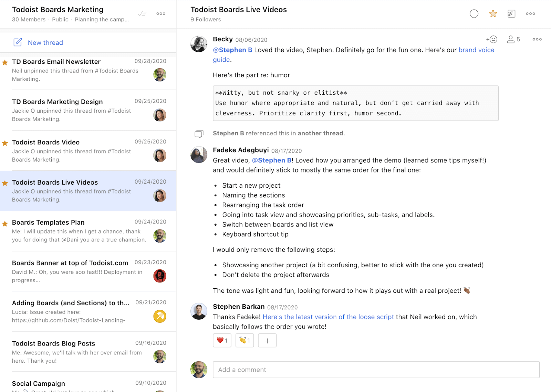This screenshot has height=392, width=551.
Task: Open the thread notes icon in header
Action: 511,14
